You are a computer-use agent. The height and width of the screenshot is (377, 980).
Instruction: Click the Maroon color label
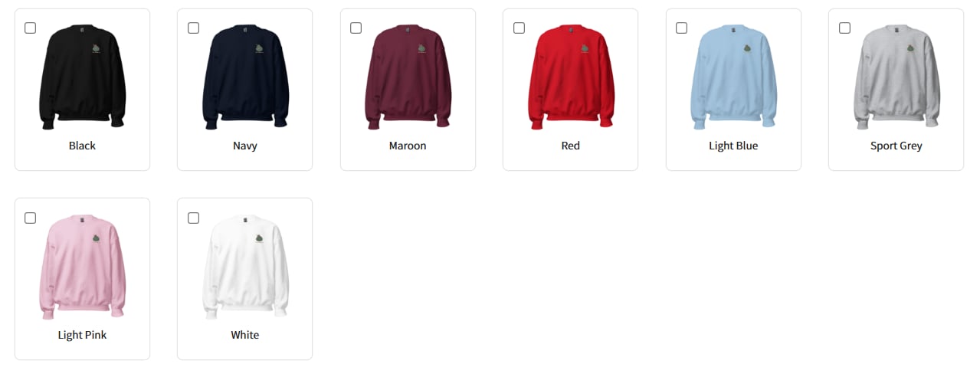tap(408, 146)
